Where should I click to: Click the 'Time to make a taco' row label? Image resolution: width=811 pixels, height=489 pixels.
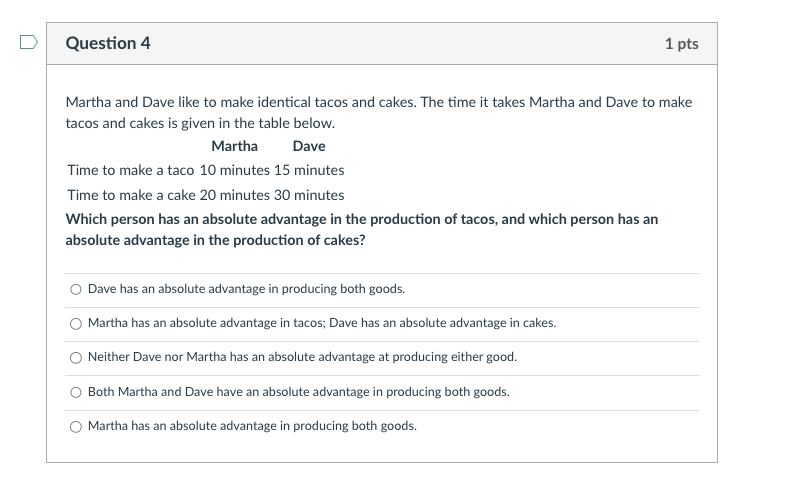131,170
